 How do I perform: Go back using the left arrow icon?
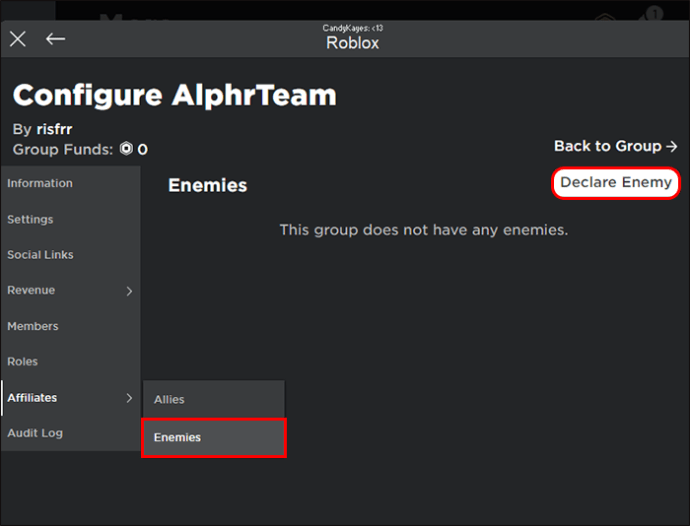pyautogui.click(x=55, y=39)
